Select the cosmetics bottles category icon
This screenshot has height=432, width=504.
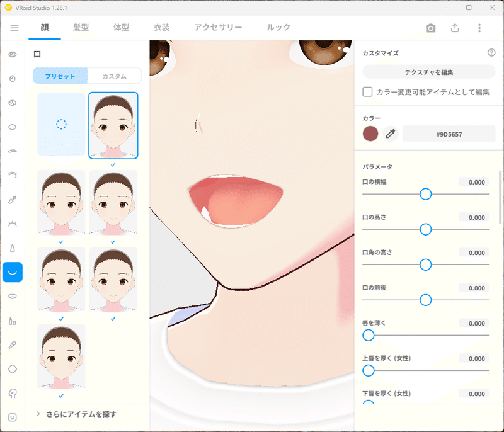pyautogui.click(x=13, y=321)
